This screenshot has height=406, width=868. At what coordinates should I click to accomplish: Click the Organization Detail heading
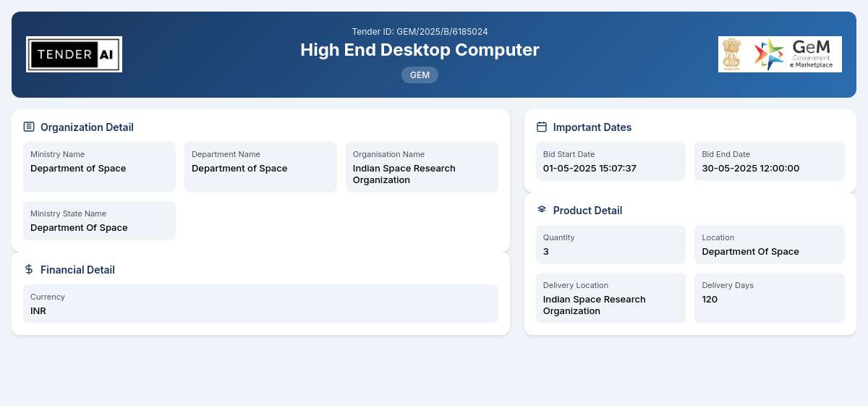click(x=87, y=127)
